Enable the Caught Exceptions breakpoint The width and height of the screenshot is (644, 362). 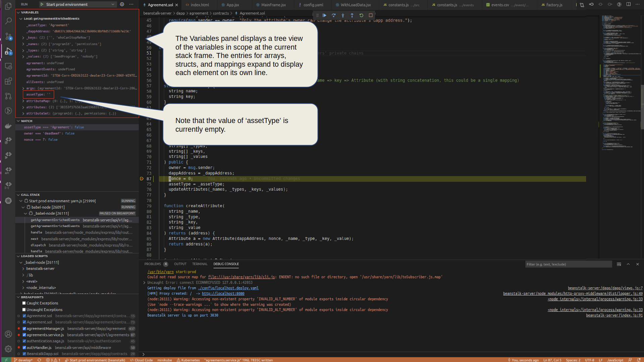pos(24,303)
